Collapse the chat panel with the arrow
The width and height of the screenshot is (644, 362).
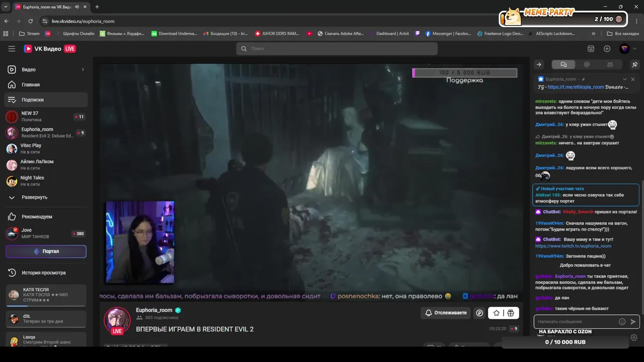pos(539,64)
